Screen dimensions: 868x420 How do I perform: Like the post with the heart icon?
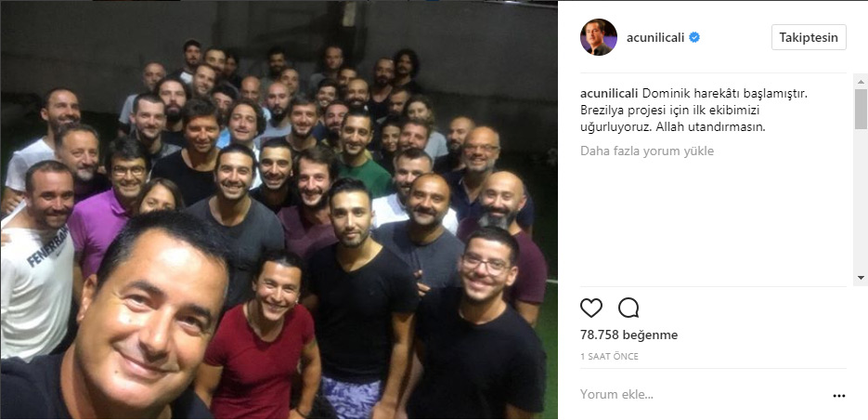pos(590,308)
